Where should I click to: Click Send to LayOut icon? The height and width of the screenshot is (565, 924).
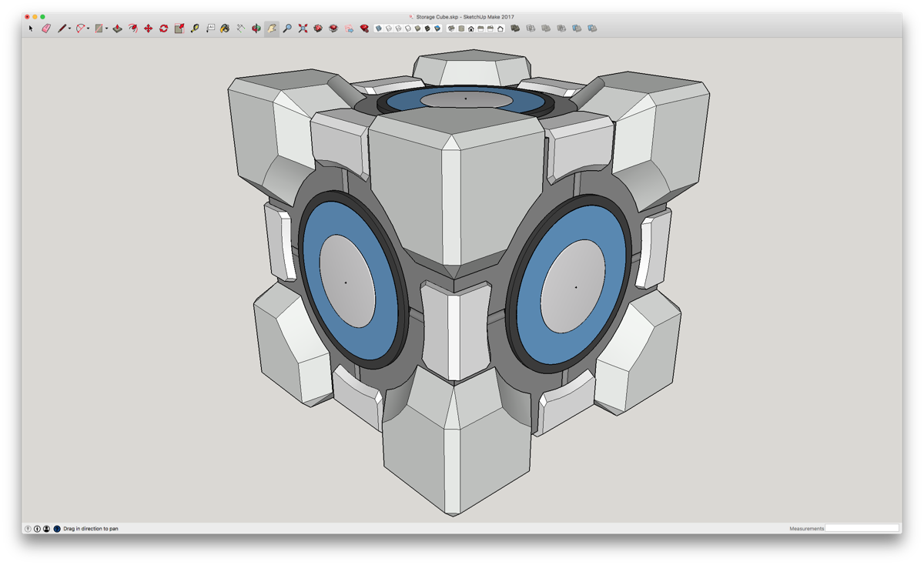coord(349,28)
